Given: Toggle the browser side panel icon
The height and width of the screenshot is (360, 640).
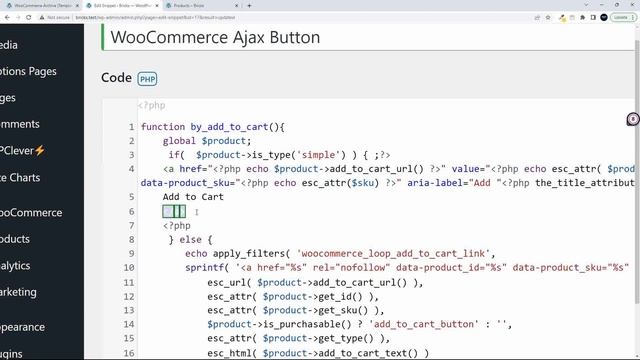Looking at the screenshot, I should (x=593, y=18).
